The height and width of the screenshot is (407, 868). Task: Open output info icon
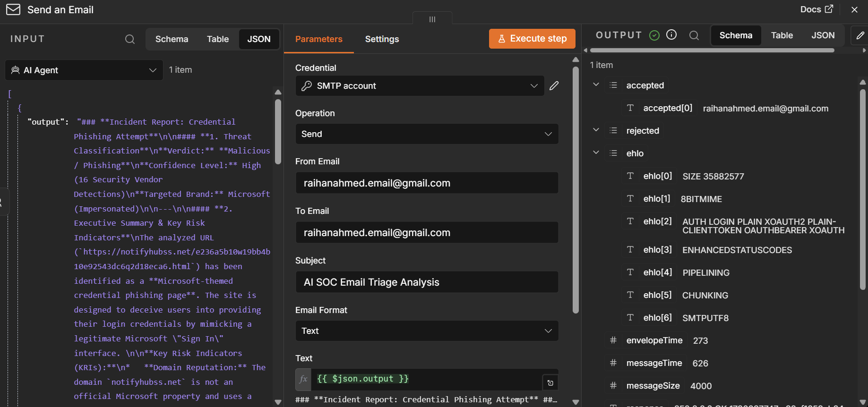point(671,35)
